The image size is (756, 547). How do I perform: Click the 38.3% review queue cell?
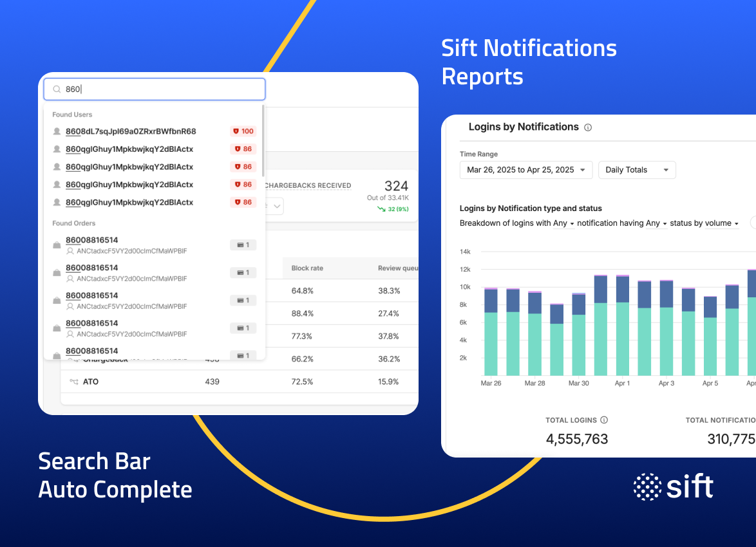click(x=389, y=291)
